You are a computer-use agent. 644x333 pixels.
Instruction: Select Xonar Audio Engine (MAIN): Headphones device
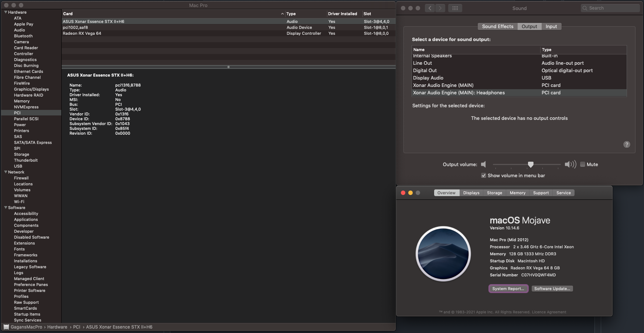519,93
